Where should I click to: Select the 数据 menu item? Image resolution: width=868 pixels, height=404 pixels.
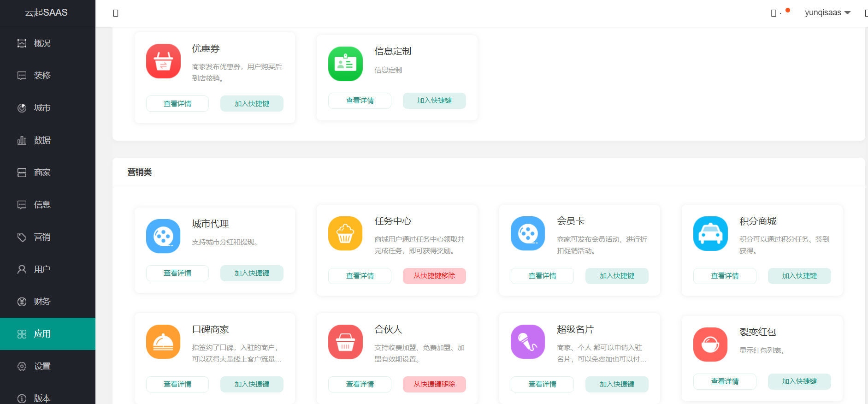coord(47,140)
